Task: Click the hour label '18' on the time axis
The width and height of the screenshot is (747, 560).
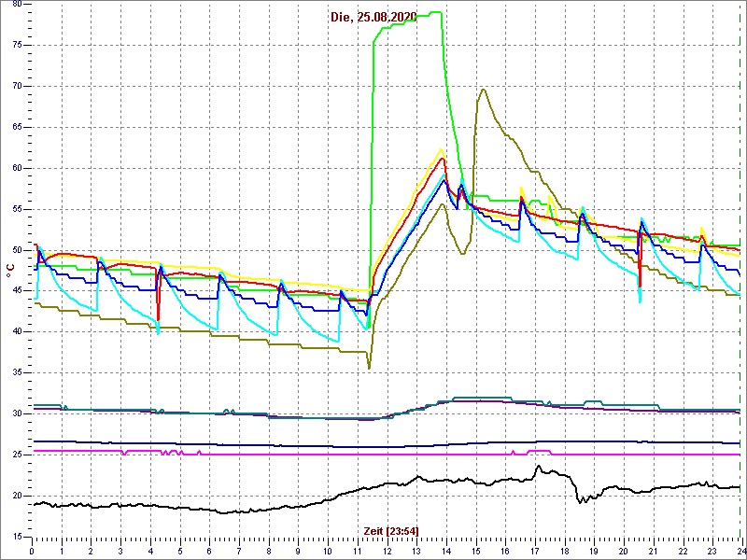Action: click(564, 549)
